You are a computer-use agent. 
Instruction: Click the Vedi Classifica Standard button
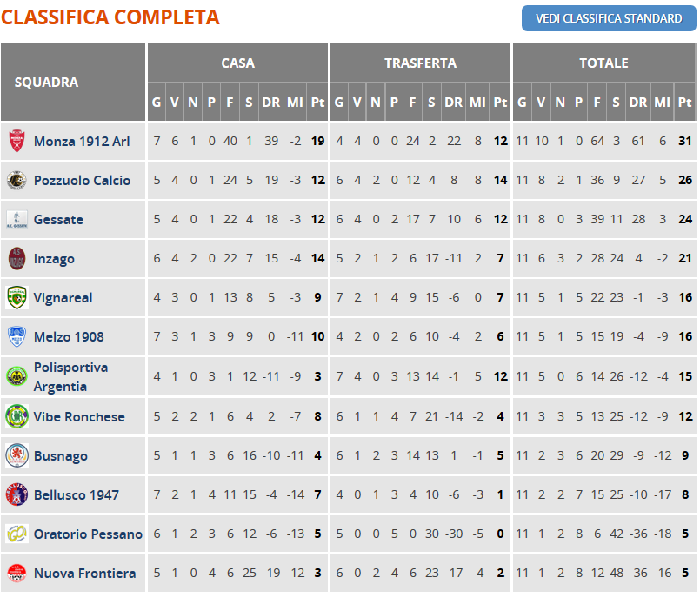coord(609,18)
